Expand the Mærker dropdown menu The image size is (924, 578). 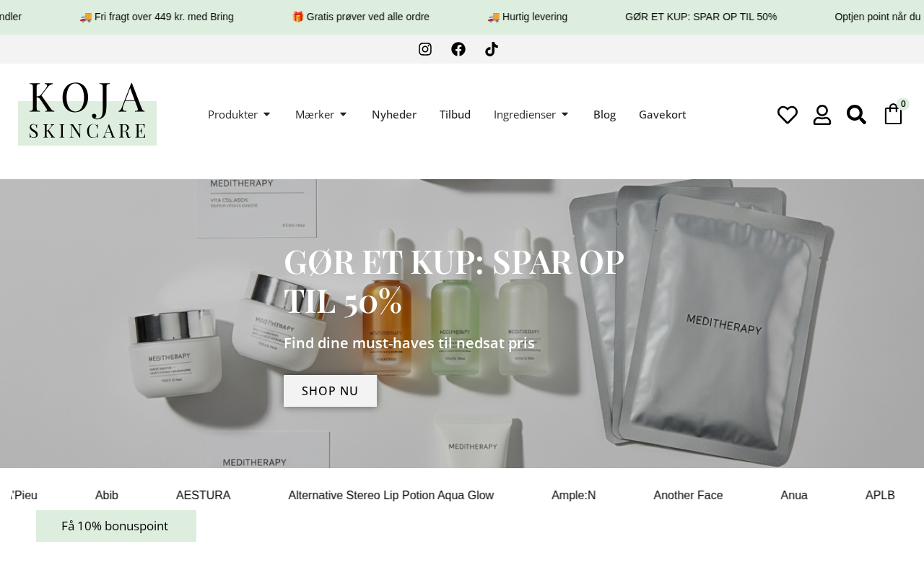click(321, 114)
